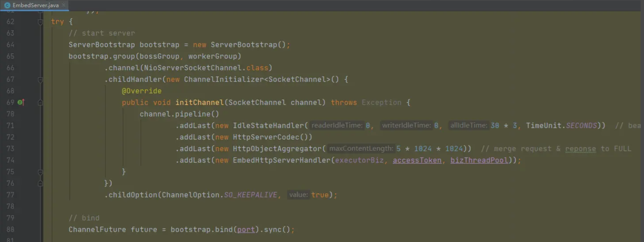
Task: Click TimeUnit.SECONDS constant
Action: [x=561, y=126]
